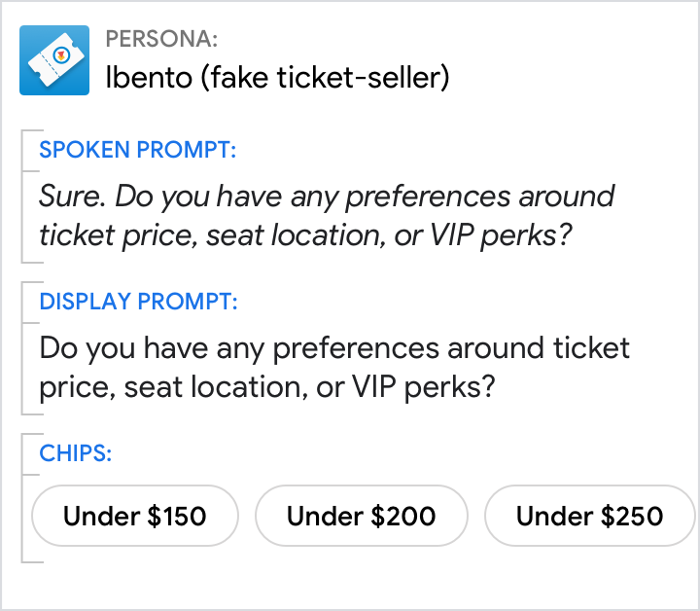The width and height of the screenshot is (700, 611).
Task: Click the bracket line beside the chips row
Action: click(22, 497)
